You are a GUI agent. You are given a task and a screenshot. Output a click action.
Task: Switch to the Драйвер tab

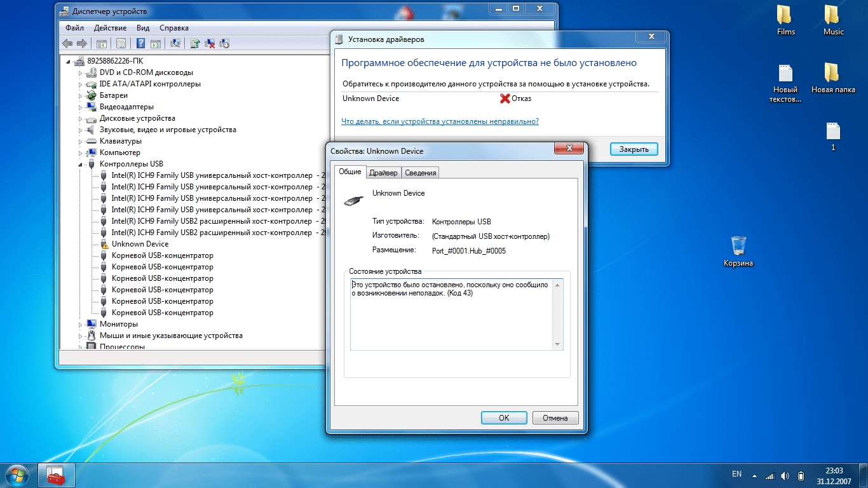coord(383,173)
